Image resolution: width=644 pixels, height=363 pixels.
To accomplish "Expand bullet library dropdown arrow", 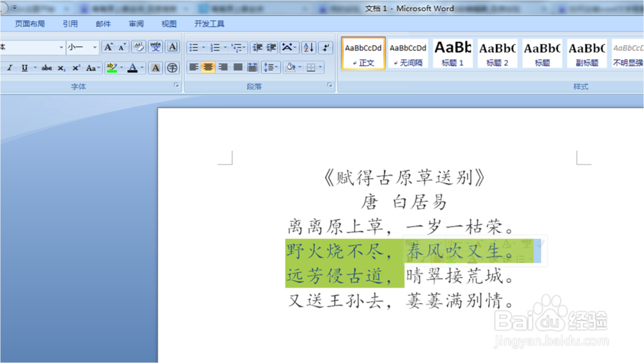I will click(x=204, y=48).
